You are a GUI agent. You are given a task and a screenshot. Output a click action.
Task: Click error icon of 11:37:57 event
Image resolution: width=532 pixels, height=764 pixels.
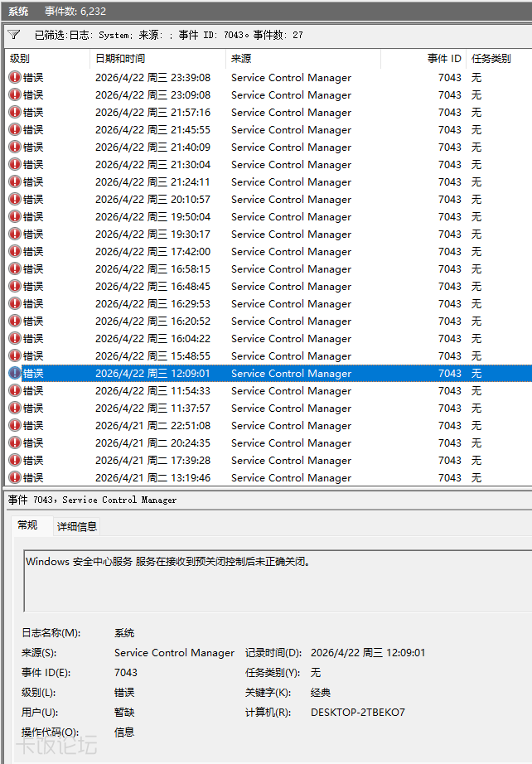[x=15, y=408]
